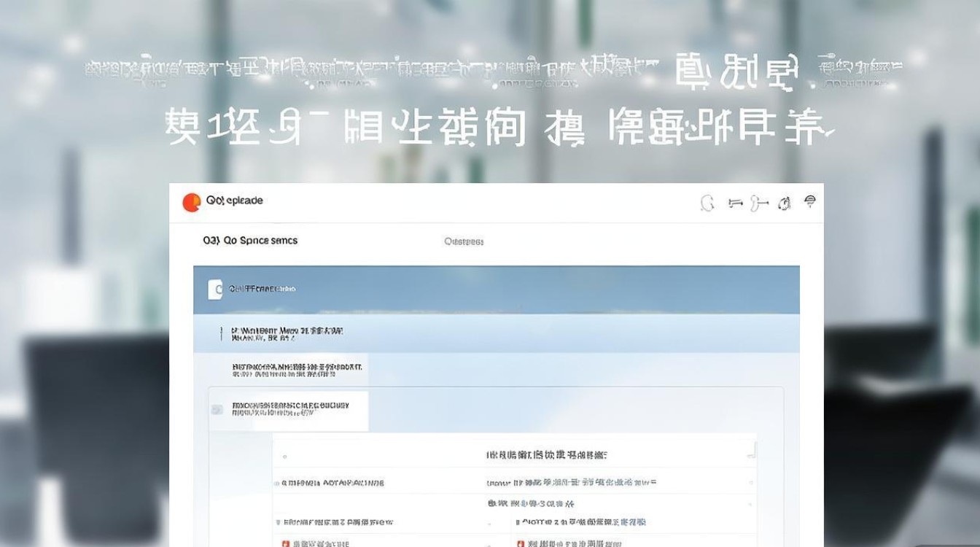Click the red icon in bottom-left table row

tap(286, 543)
